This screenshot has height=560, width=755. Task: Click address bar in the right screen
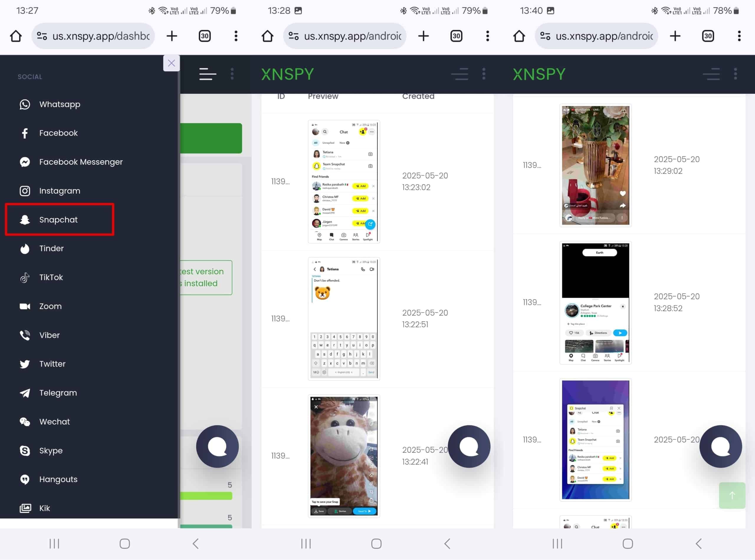click(x=596, y=36)
